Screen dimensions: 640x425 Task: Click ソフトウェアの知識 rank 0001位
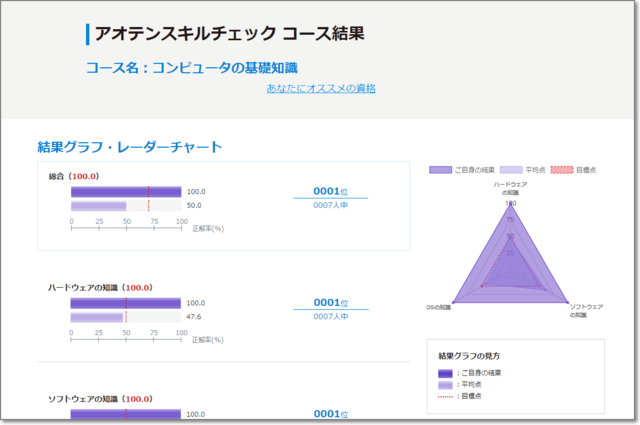point(330,413)
